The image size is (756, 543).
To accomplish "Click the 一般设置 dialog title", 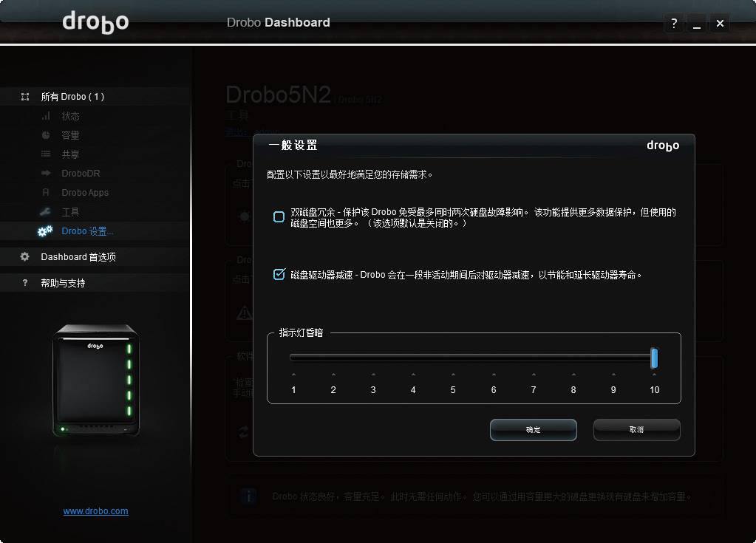I will point(293,145).
